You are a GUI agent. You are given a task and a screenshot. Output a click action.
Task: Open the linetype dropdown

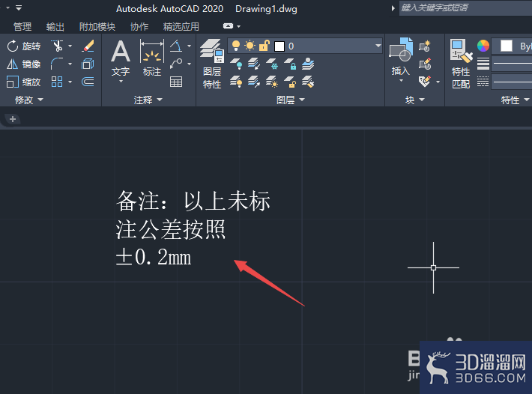512,82
